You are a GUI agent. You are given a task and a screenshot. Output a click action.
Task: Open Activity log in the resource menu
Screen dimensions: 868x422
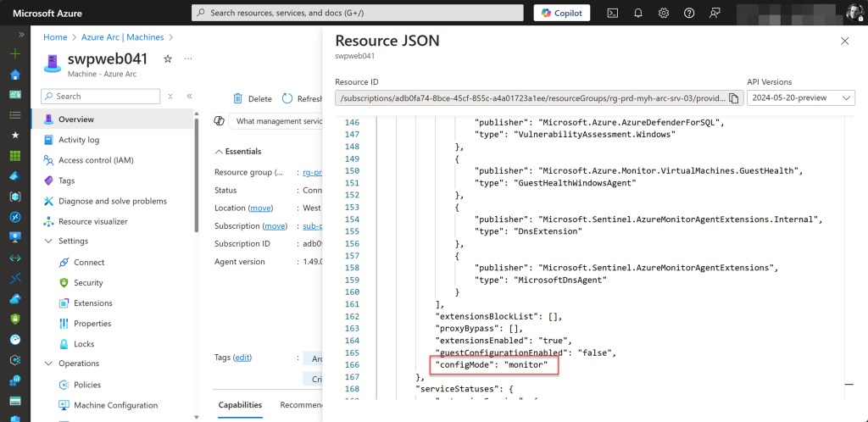click(78, 140)
